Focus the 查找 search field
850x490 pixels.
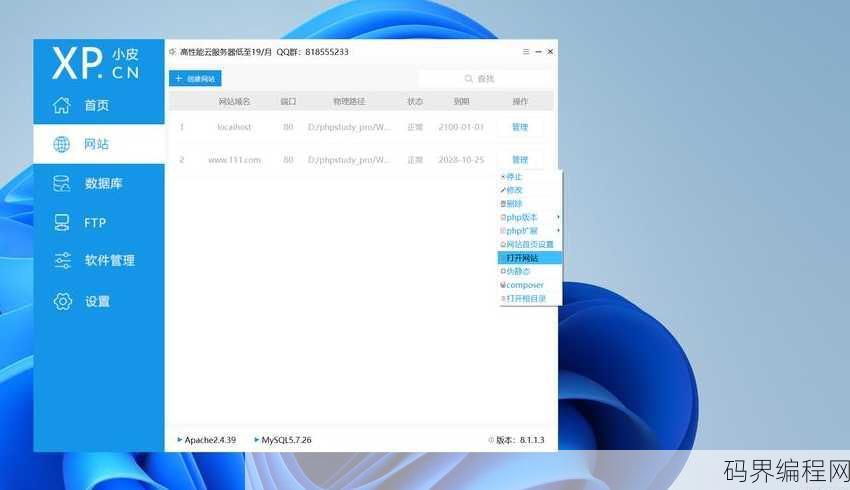point(486,79)
